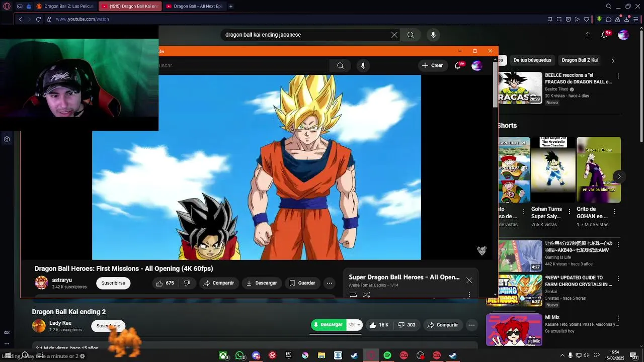Image resolution: width=644 pixels, height=362 pixels.
Task: Reload the page with the refresh button
Action: click(38, 19)
